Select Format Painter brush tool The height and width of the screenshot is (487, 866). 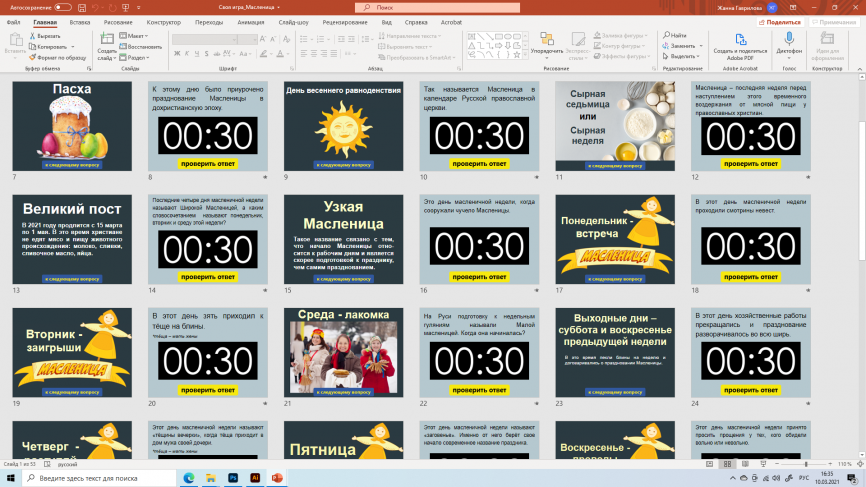tap(60, 57)
